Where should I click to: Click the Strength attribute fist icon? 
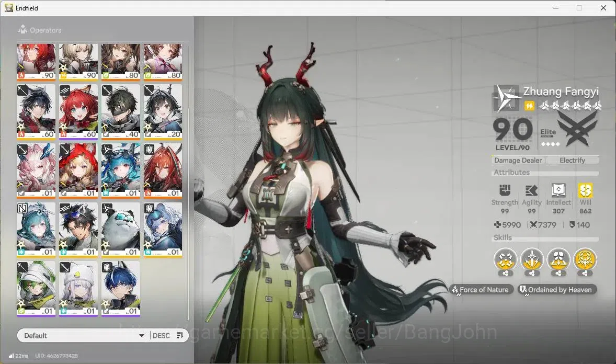[x=505, y=190]
